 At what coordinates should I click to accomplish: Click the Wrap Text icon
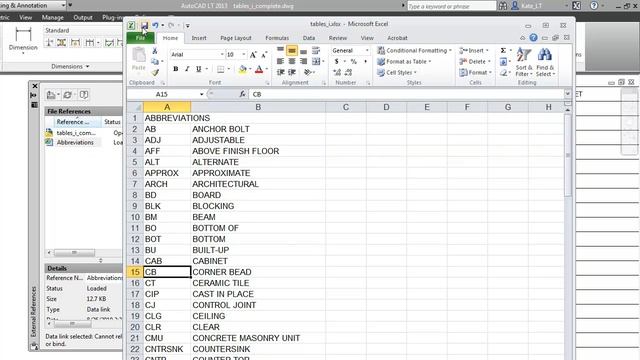pyautogui.click(x=316, y=50)
